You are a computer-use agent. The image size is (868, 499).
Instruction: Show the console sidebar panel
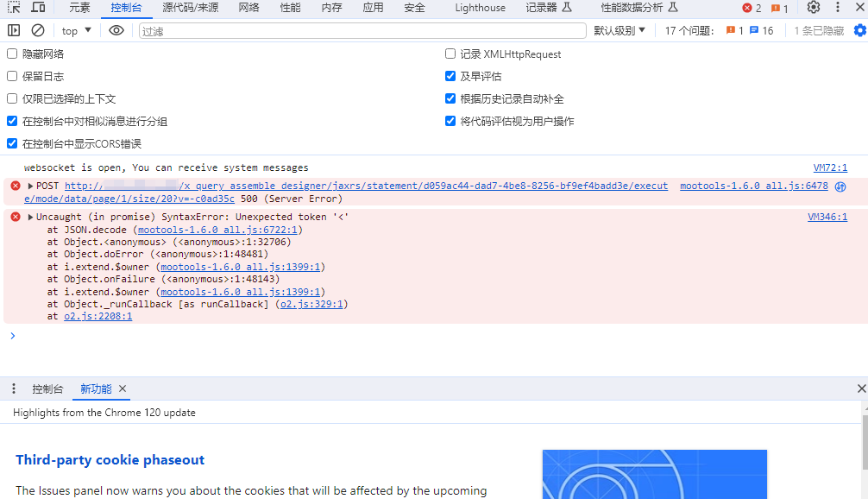point(14,30)
